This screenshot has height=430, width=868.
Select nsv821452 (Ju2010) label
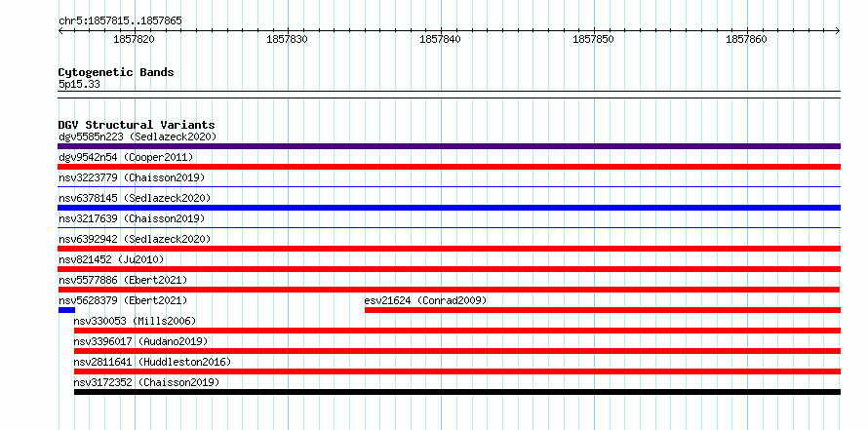(111, 259)
